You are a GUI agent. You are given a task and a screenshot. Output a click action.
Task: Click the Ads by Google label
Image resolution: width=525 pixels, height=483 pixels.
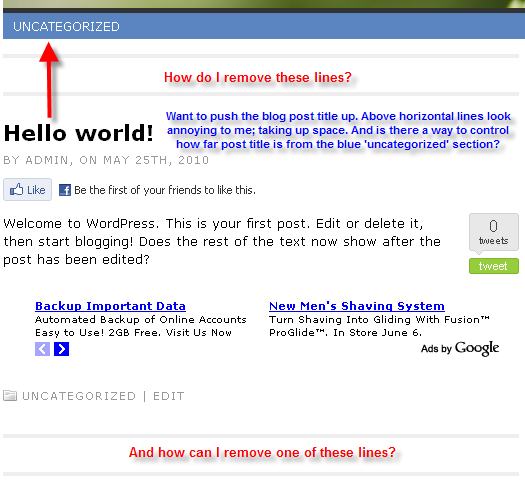pyautogui.click(x=460, y=349)
